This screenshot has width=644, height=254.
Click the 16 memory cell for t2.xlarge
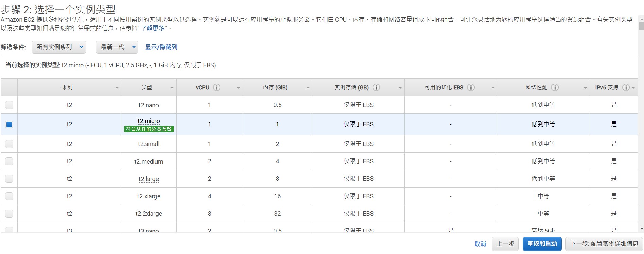(278, 196)
